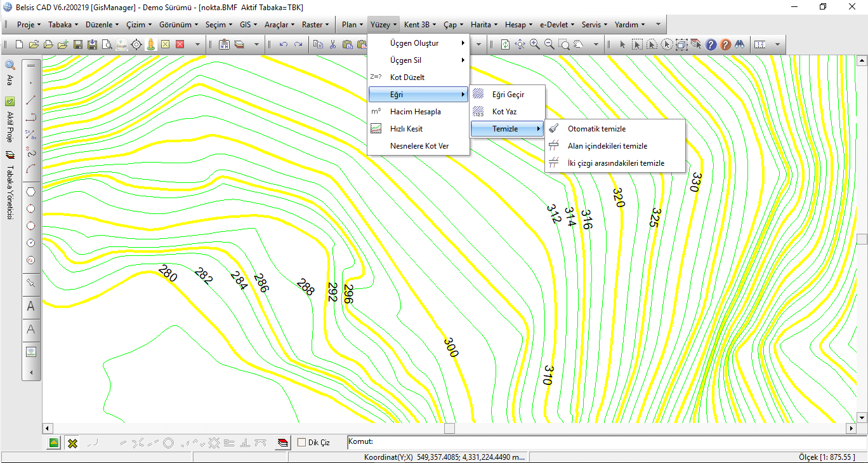Click the undo arrow icon
Viewport: 868px width, 463px height.
pyautogui.click(x=284, y=44)
